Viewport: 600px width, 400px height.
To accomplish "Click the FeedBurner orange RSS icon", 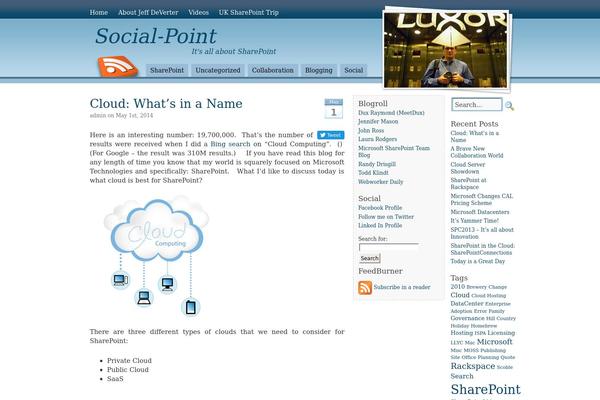I will pyautogui.click(x=365, y=287).
